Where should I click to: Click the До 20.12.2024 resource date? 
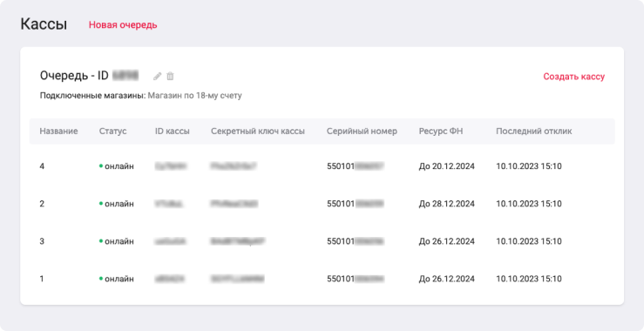click(x=447, y=166)
